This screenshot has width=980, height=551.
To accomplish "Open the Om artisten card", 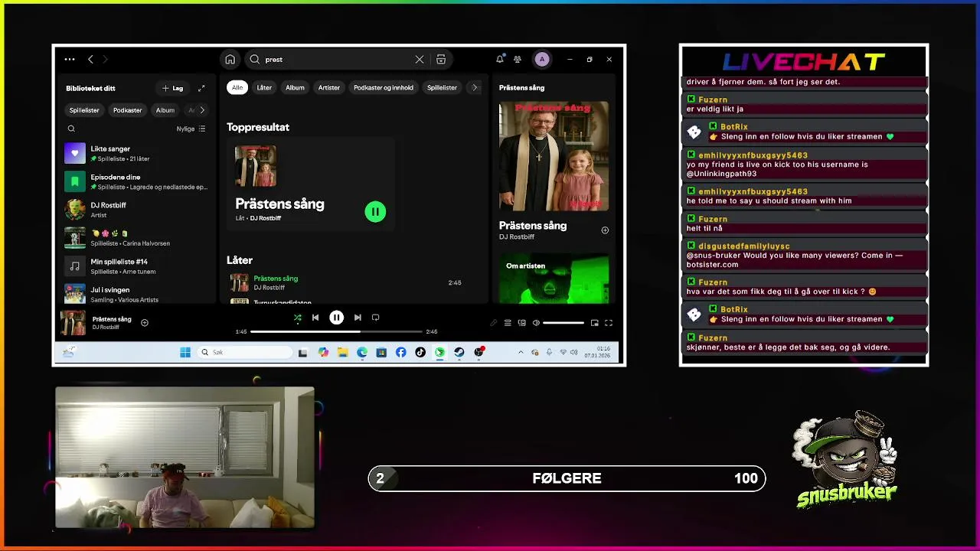I will click(554, 279).
